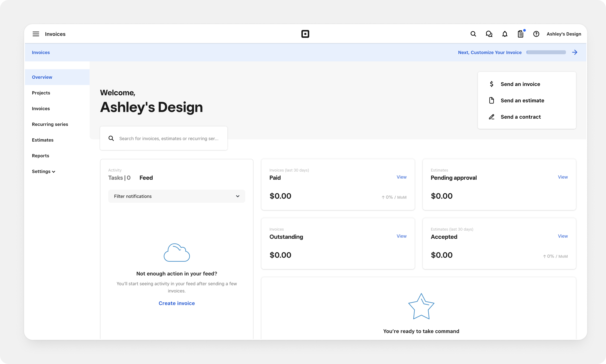Open the hamburger navigation menu
Viewport: 606px width, 364px height.
click(36, 34)
